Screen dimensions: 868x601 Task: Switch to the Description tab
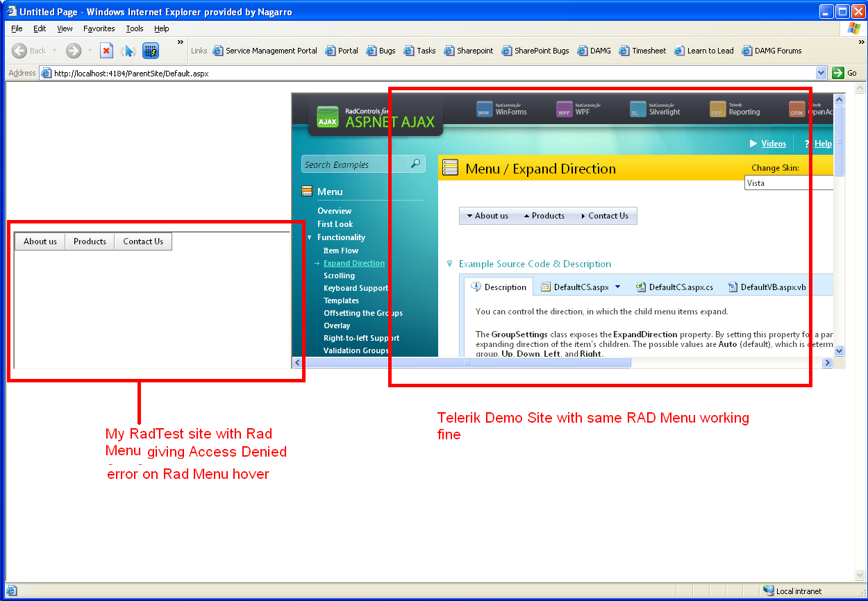click(x=499, y=287)
